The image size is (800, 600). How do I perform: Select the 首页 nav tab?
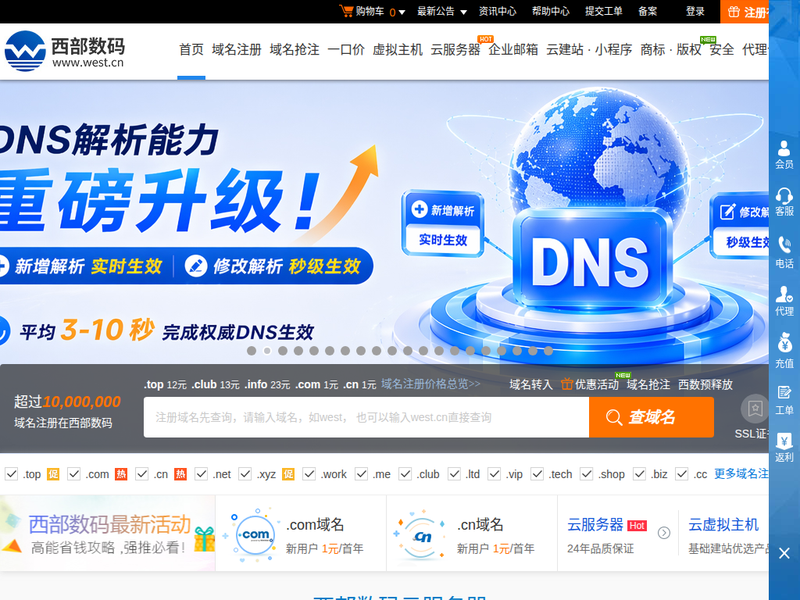191,49
